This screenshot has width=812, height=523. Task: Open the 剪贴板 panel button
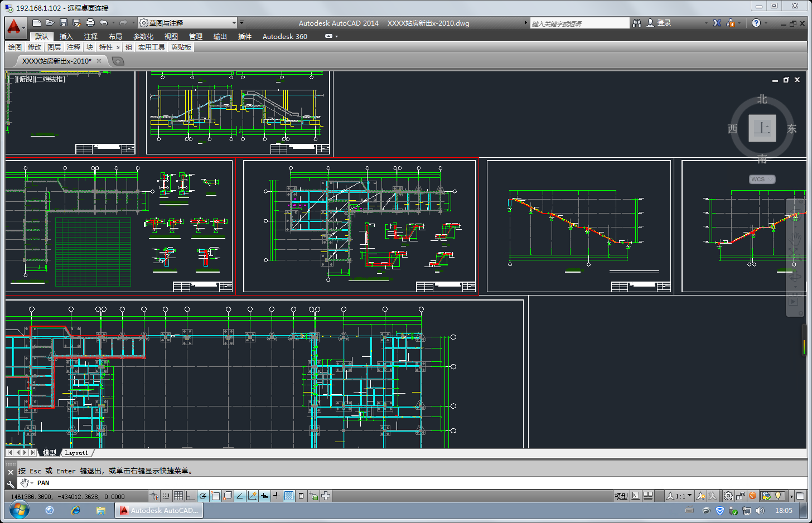(181, 47)
